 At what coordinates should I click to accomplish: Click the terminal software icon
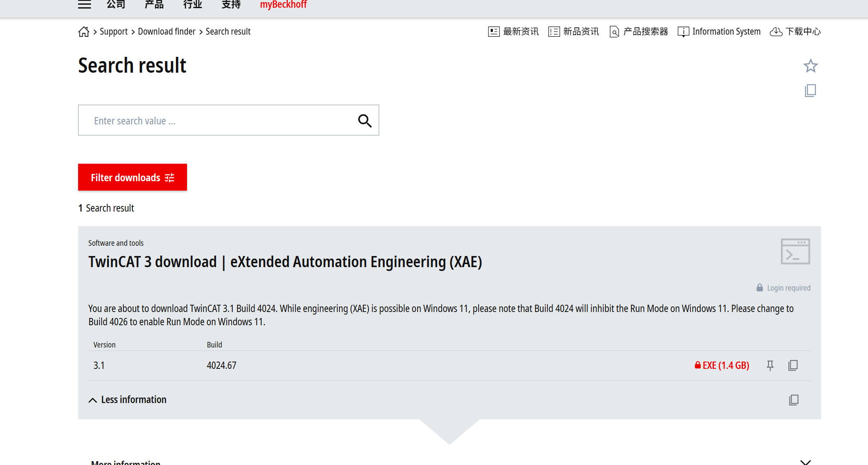pyautogui.click(x=795, y=251)
